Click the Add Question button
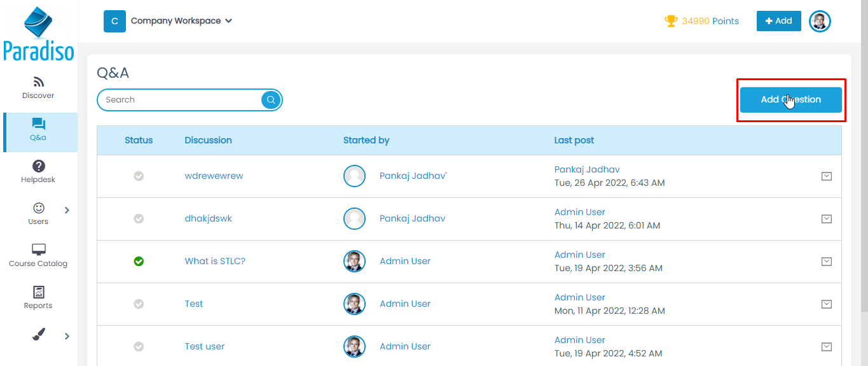This screenshot has height=366, width=868. point(790,100)
